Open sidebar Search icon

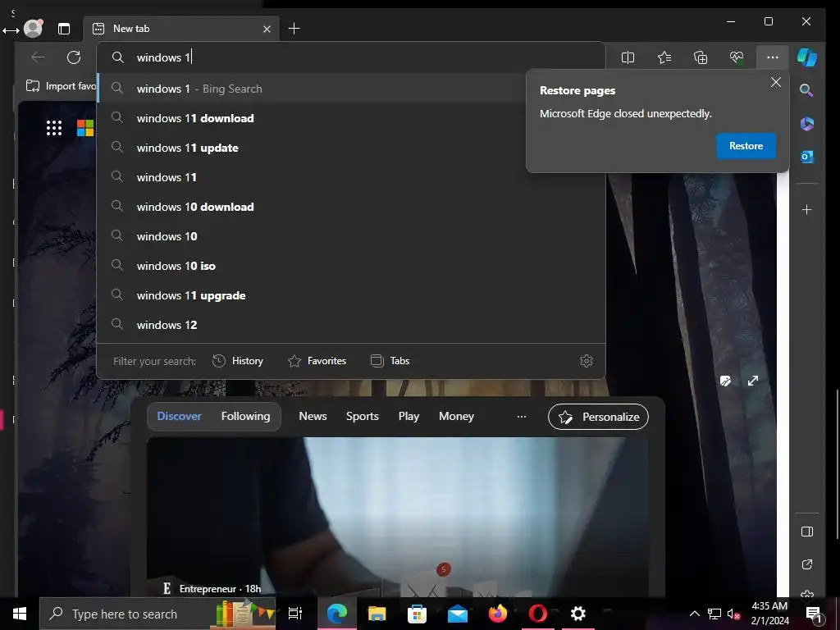tap(807, 90)
